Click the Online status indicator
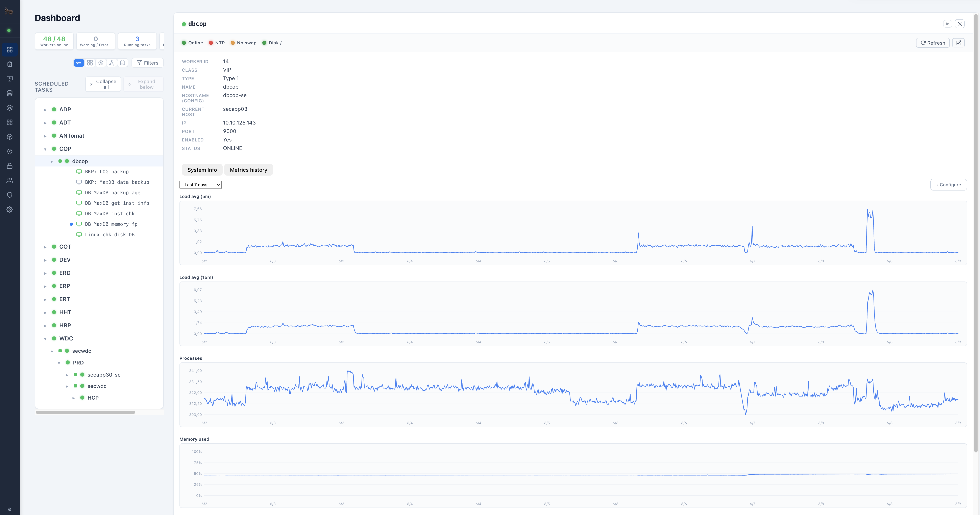980x515 pixels. point(193,43)
